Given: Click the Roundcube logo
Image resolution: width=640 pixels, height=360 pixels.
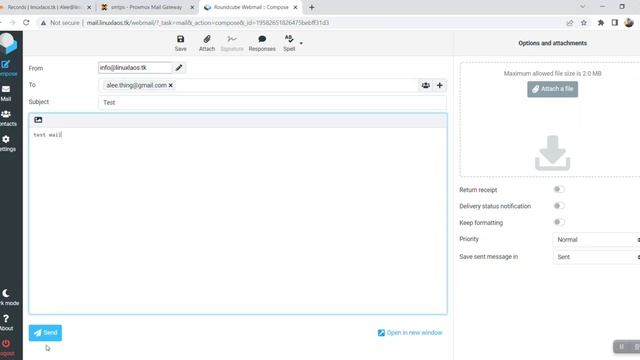Looking at the screenshot, I should tap(8, 43).
